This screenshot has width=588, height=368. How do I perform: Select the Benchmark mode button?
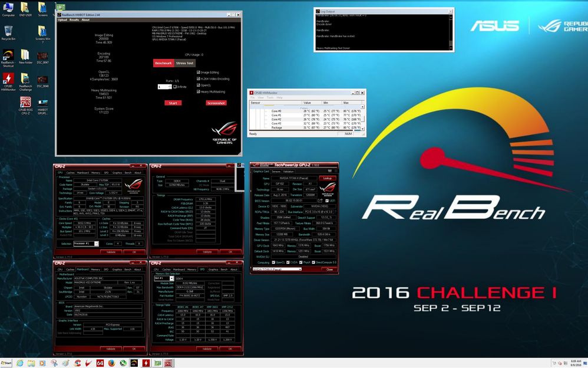164,63
